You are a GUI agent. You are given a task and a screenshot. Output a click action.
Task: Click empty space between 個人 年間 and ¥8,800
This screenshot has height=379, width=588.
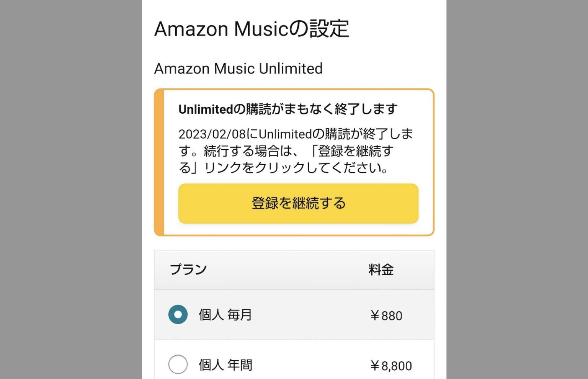pyautogui.click(x=311, y=365)
